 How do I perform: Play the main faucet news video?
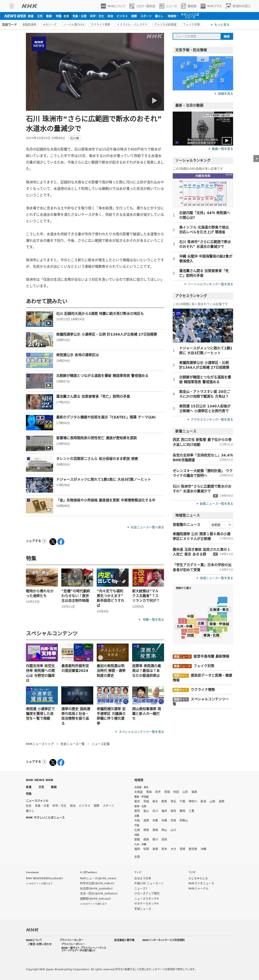[154, 100]
